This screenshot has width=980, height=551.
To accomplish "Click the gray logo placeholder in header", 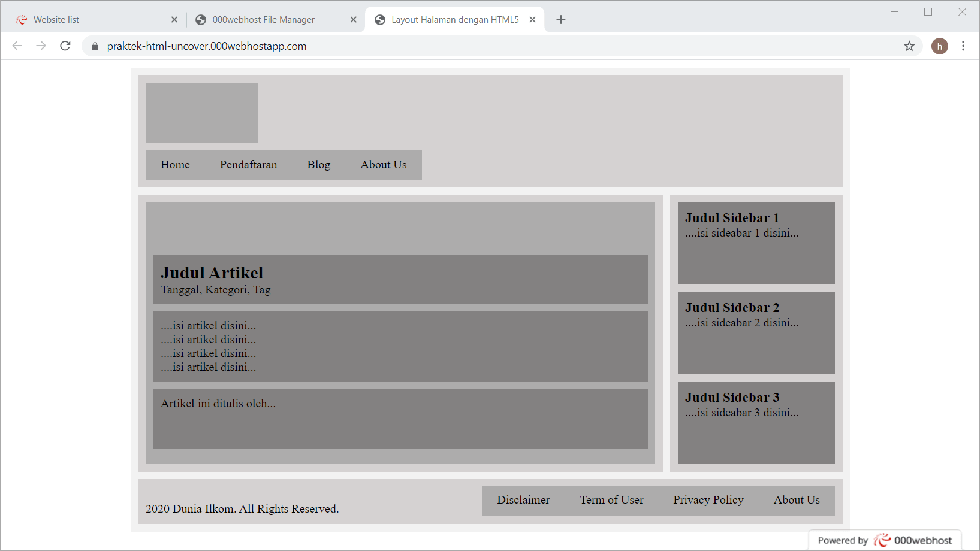I will 202,113.
